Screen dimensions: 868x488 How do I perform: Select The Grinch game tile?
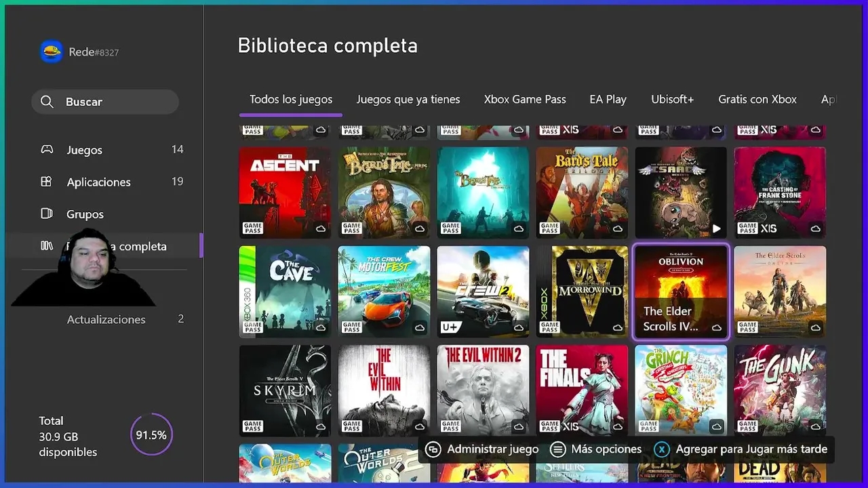681,390
